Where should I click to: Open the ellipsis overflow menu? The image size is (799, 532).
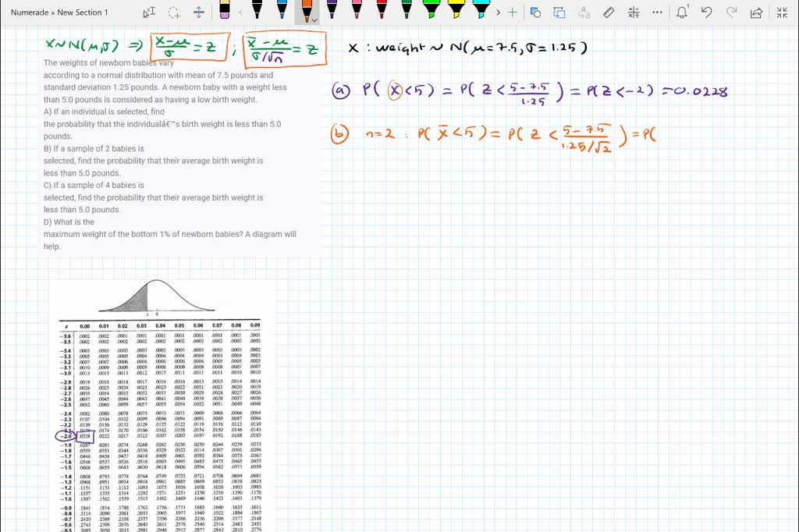point(655,12)
